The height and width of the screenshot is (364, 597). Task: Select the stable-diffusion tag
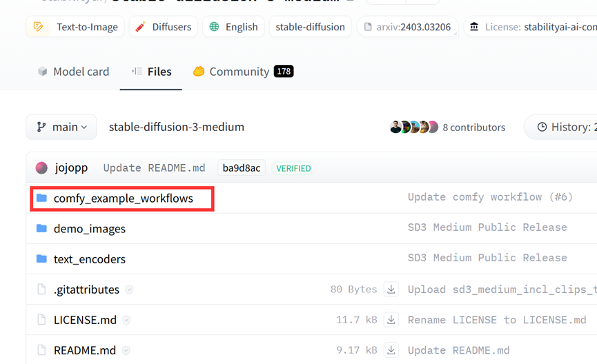(311, 27)
